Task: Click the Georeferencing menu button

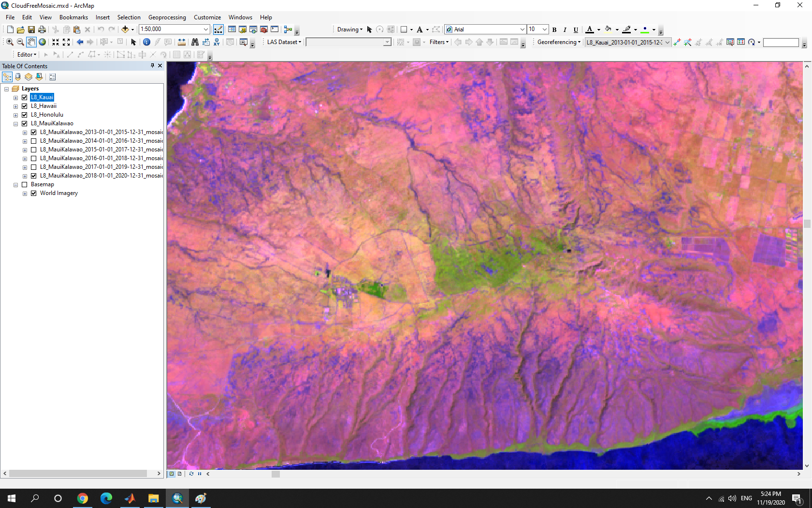Action: pyautogui.click(x=558, y=42)
